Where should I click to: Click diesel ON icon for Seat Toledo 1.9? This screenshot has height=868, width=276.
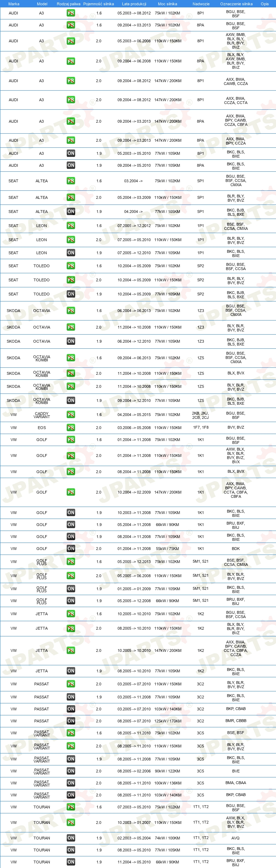(71, 294)
